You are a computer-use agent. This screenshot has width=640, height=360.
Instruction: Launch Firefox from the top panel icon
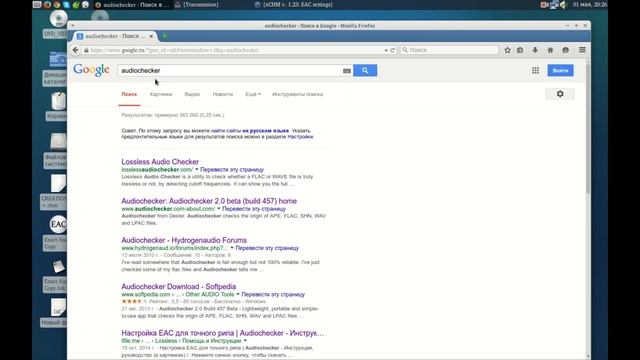tap(47, 4)
